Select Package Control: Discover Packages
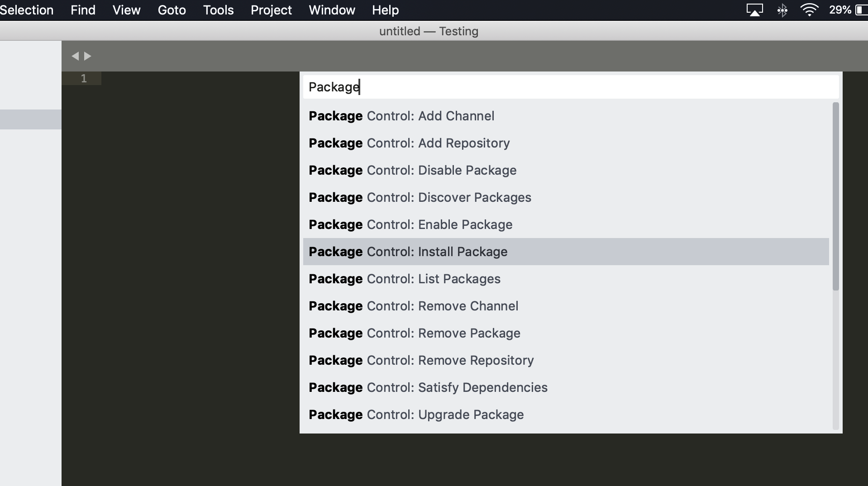Screen dimensions: 868x486 point(419,198)
